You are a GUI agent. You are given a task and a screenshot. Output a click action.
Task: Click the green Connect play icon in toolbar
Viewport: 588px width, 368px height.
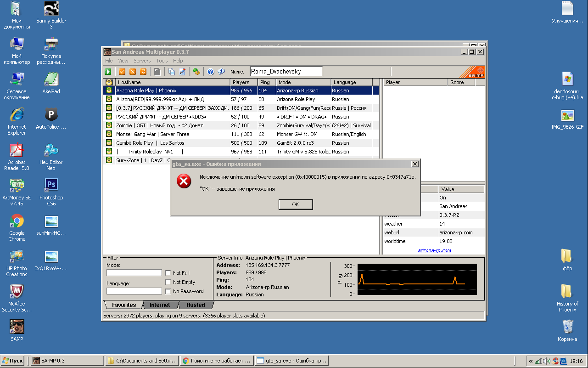[108, 72]
